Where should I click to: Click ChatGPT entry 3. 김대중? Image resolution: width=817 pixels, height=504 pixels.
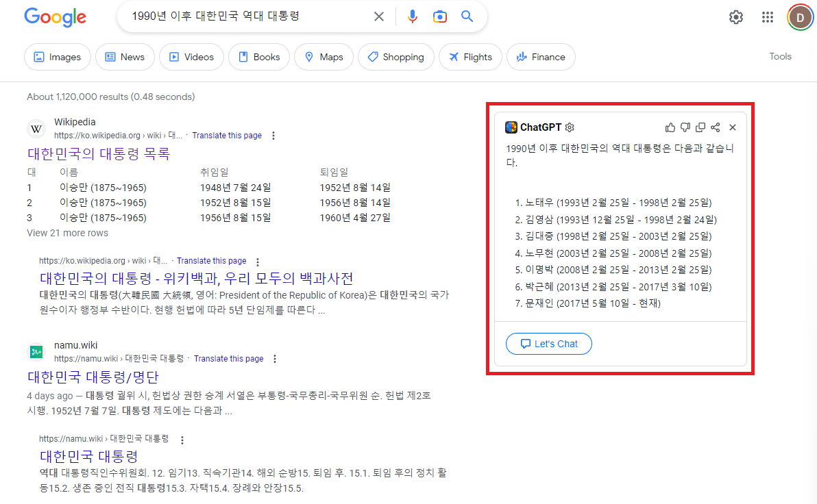[613, 236]
